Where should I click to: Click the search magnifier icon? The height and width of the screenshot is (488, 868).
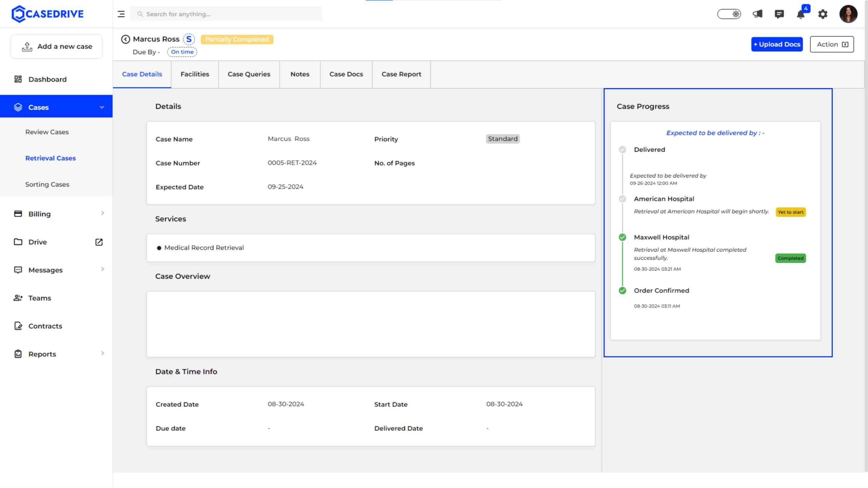[140, 14]
